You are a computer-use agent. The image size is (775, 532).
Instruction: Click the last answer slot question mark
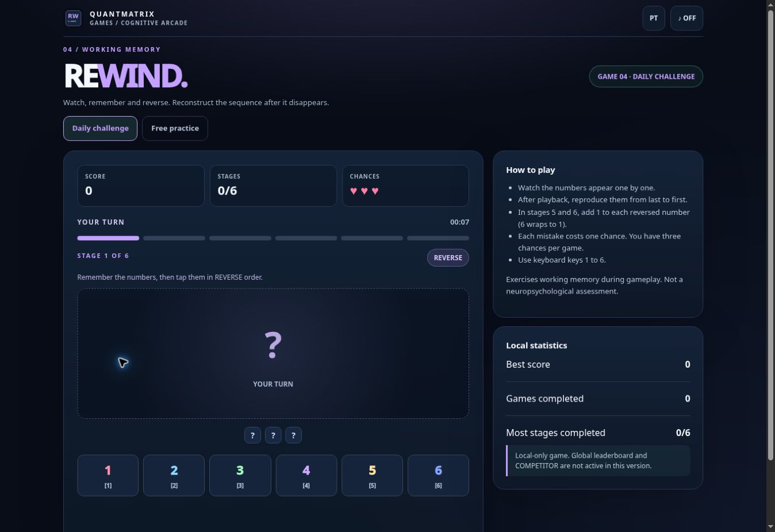[x=293, y=435]
